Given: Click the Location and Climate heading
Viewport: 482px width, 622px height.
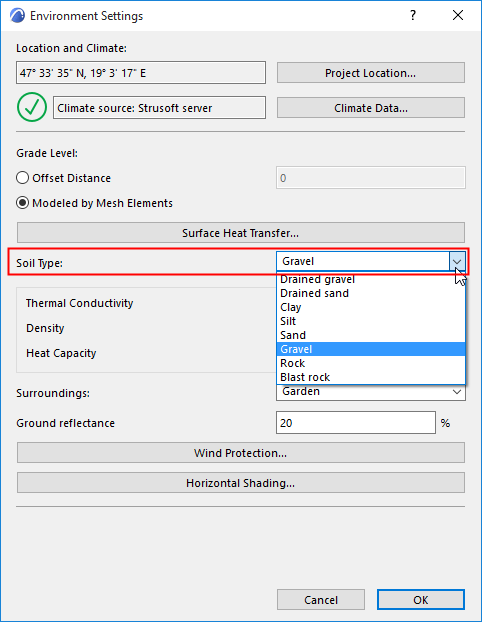Looking at the screenshot, I should [71, 48].
